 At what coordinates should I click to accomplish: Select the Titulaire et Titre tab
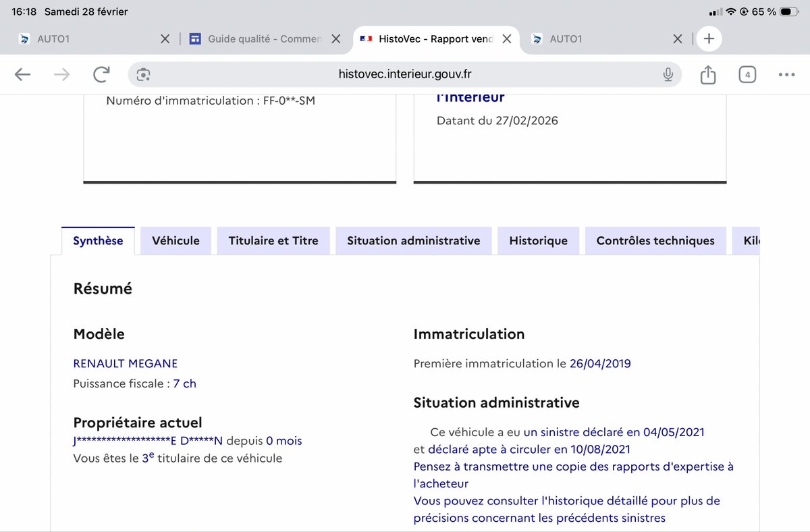point(273,241)
